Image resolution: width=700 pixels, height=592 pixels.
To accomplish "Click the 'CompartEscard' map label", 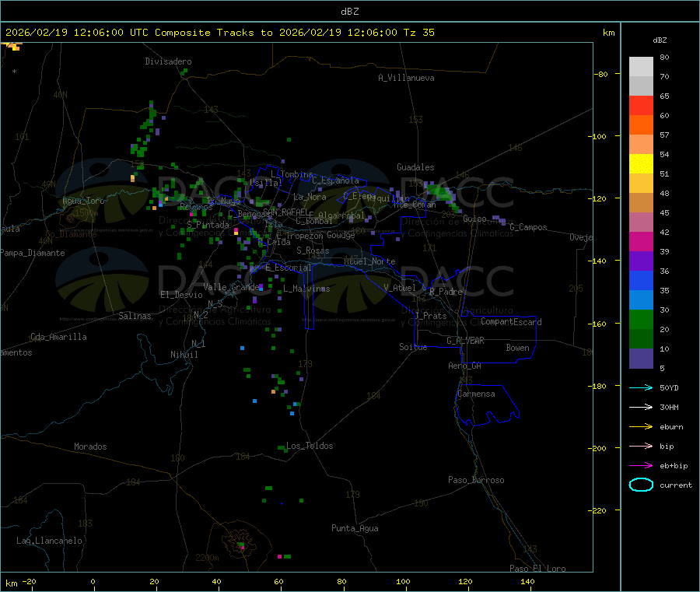I will click(511, 321).
